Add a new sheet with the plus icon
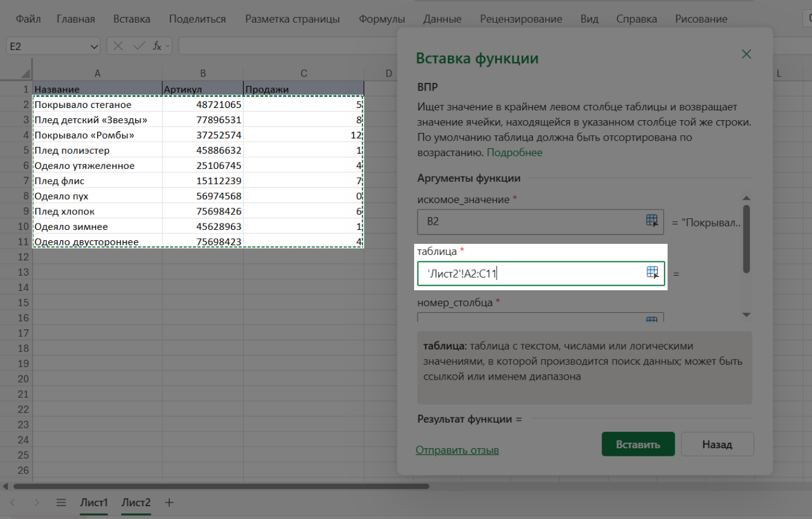812x519 pixels. [x=168, y=503]
